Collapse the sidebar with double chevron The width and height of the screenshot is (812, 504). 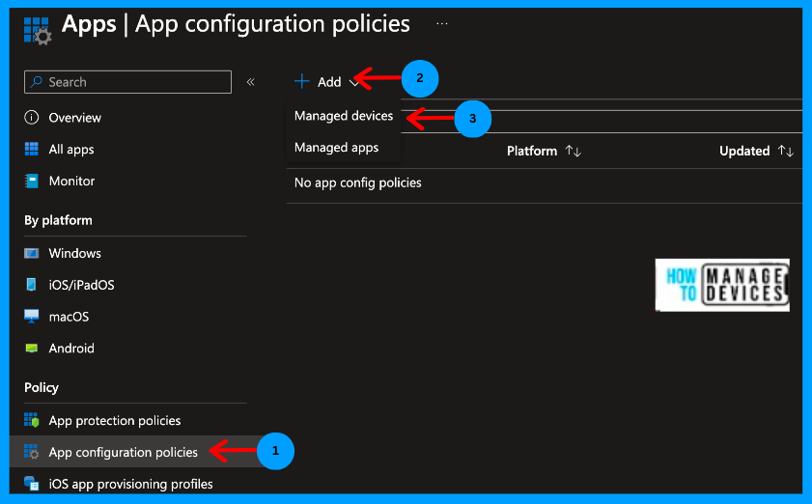(x=251, y=82)
